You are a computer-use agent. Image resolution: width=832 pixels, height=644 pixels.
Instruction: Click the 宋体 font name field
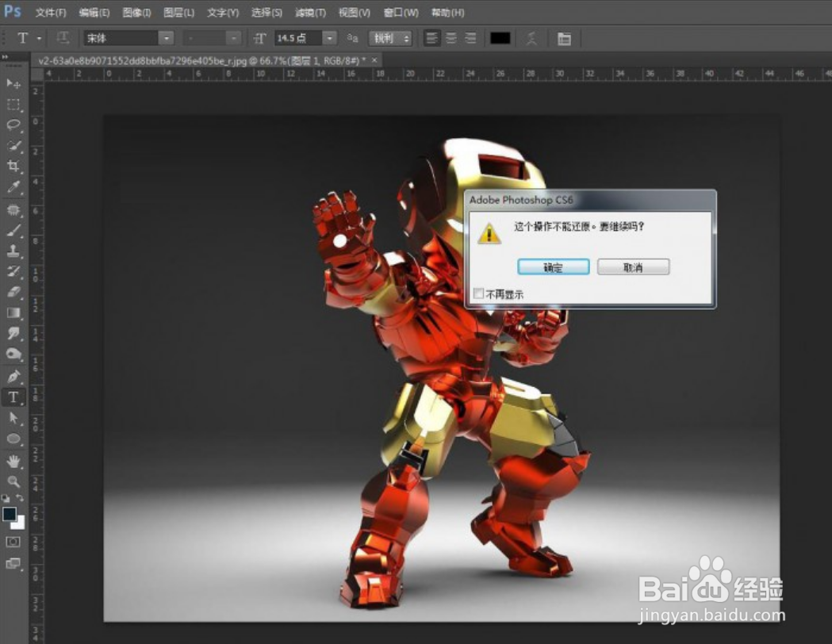coord(121,38)
